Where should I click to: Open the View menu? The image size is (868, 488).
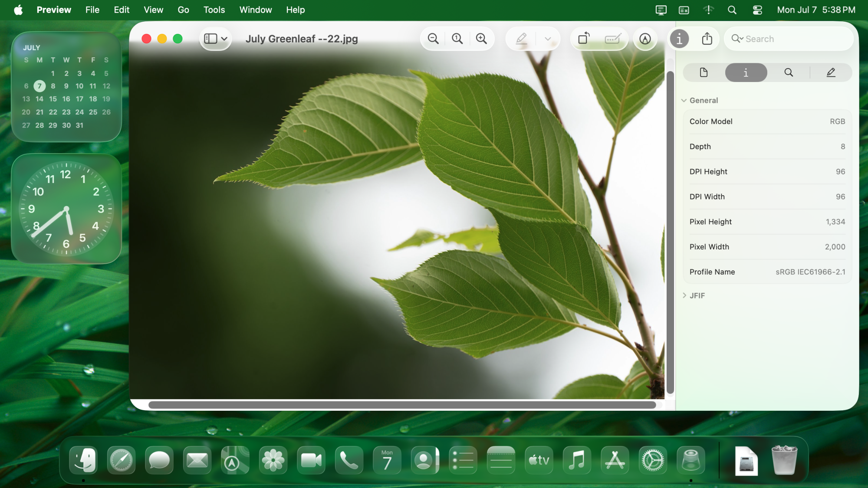pyautogui.click(x=153, y=10)
